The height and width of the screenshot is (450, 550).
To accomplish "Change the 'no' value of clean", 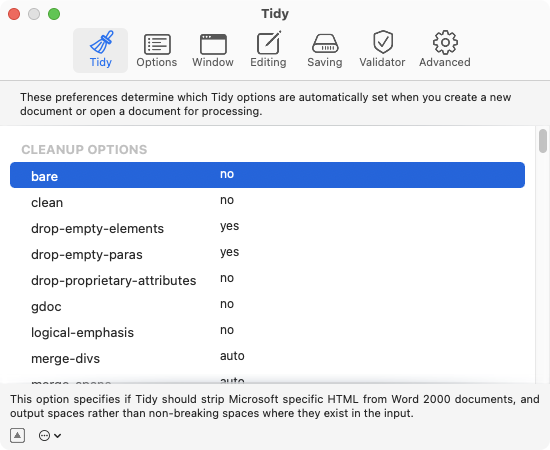I will click(227, 200).
